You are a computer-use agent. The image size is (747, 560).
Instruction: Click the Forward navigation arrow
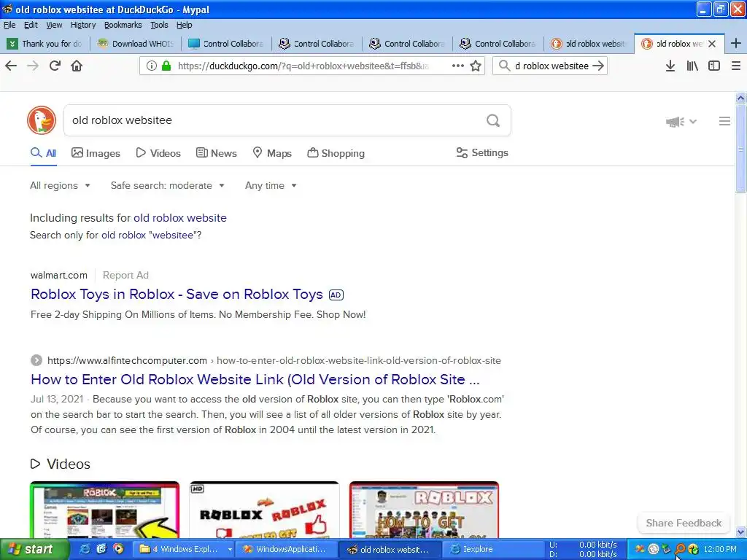33,66
